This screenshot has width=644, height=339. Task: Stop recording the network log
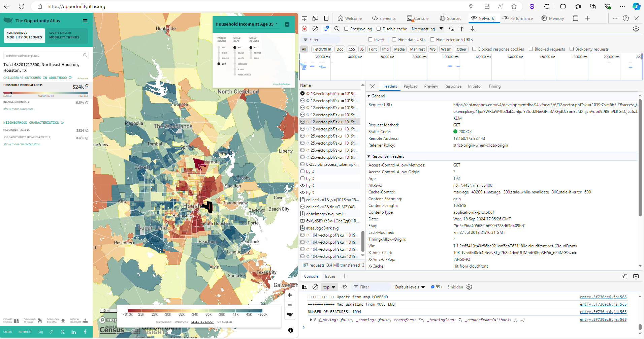click(304, 29)
